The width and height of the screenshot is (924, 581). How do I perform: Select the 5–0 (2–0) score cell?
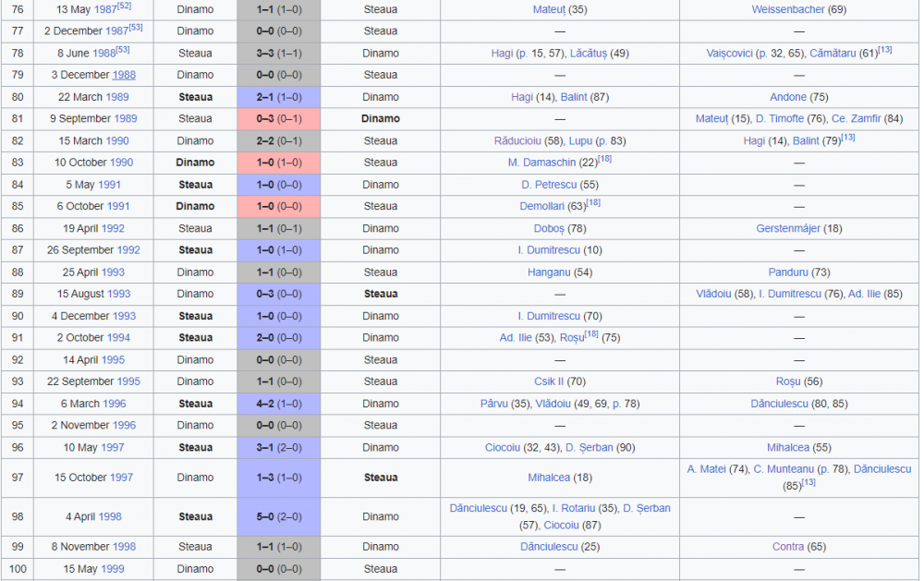pyautogui.click(x=279, y=516)
